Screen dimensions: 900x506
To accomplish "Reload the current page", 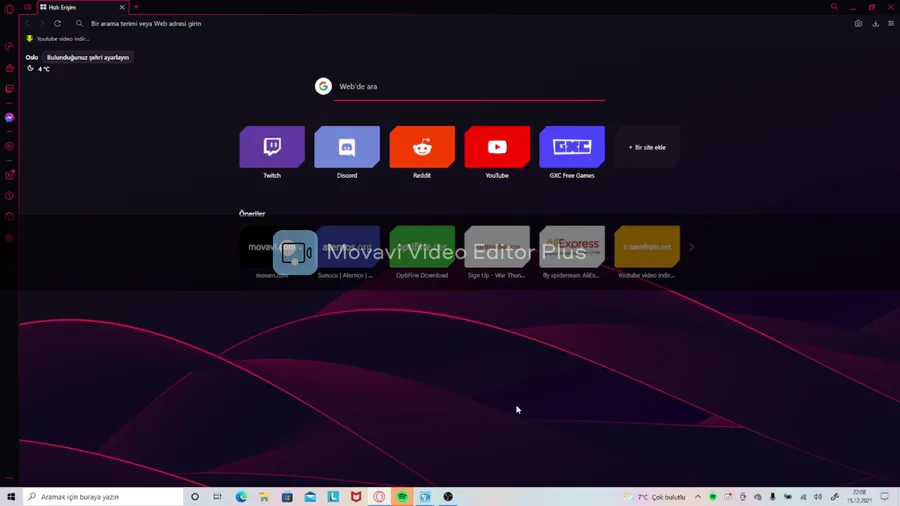I will point(57,24).
